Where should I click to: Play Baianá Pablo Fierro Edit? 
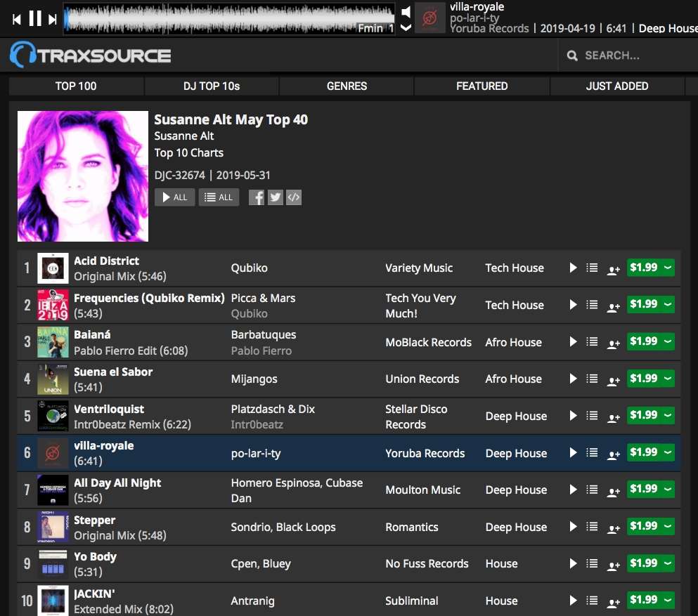click(573, 341)
